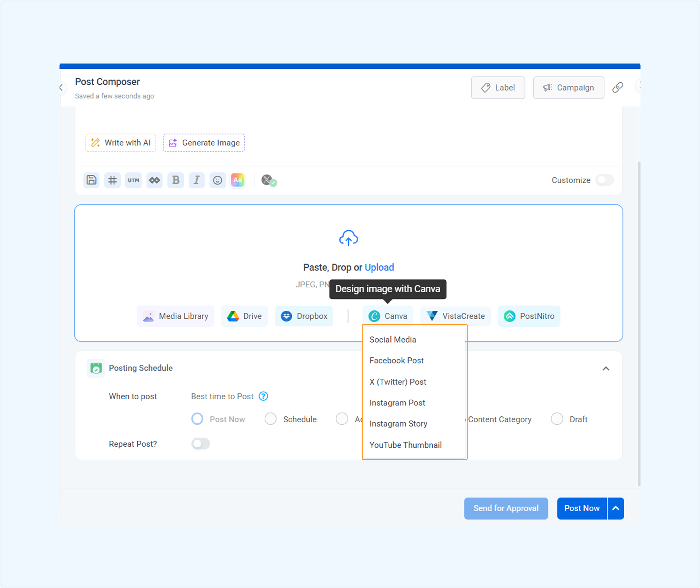Collapse the Posting Schedule section
Screen dimensions: 700x588
(x=606, y=369)
